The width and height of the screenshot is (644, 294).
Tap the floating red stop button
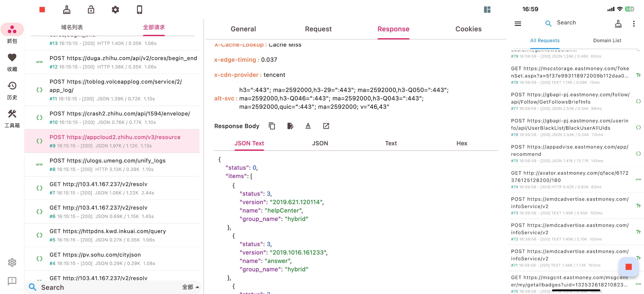628,267
